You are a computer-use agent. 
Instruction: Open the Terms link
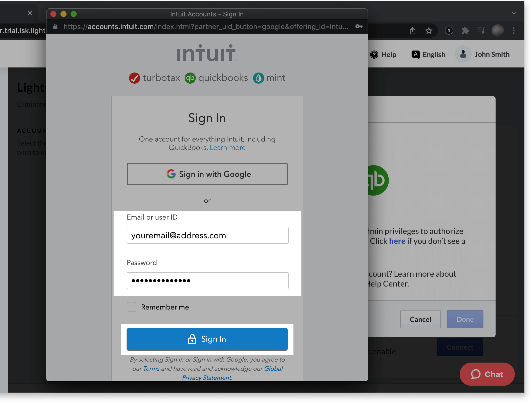tap(151, 368)
